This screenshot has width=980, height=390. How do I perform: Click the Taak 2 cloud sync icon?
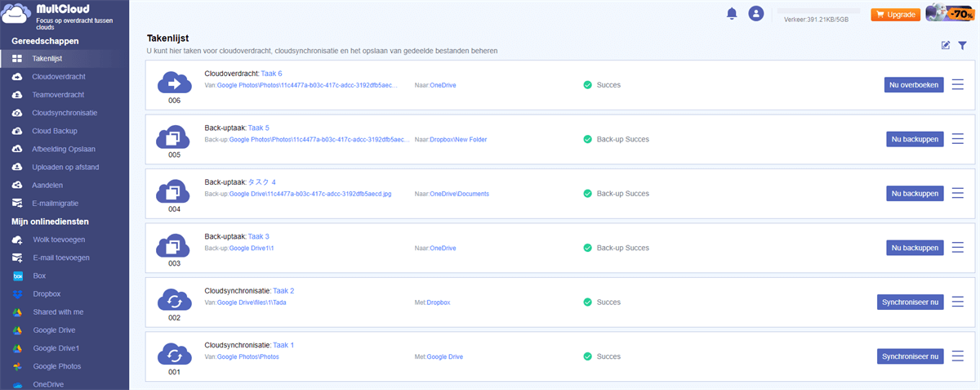[173, 300]
